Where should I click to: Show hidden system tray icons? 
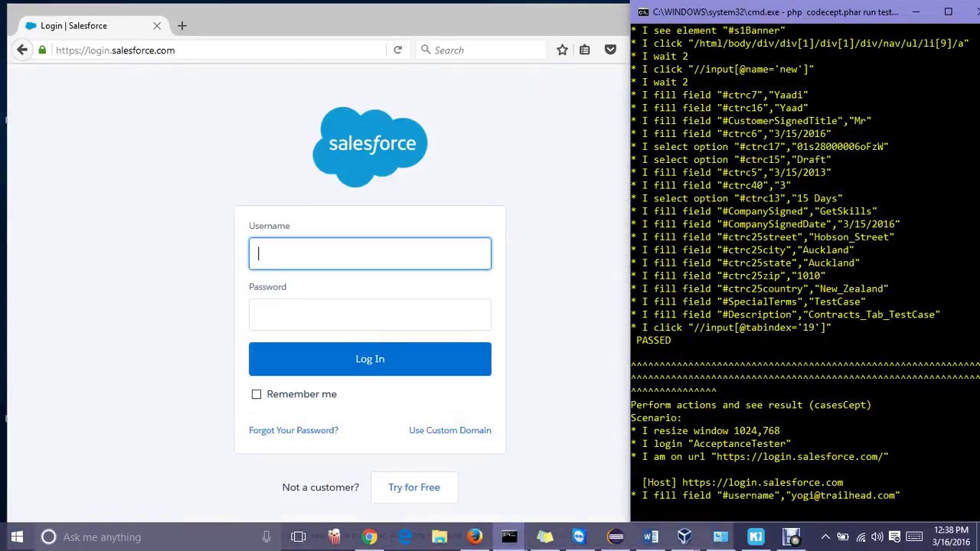[825, 536]
